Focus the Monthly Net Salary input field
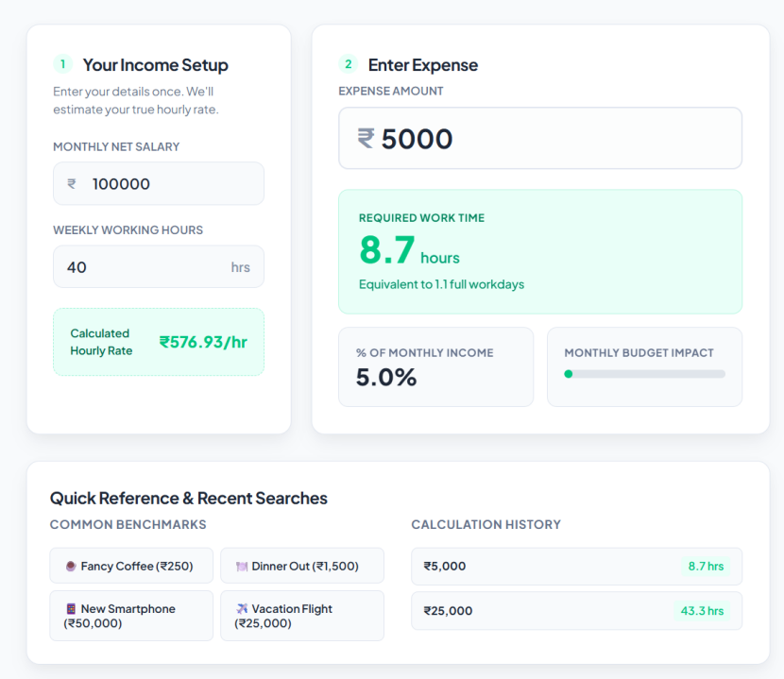The width and height of the screenshot is (784, 679). tap(159, 183)
